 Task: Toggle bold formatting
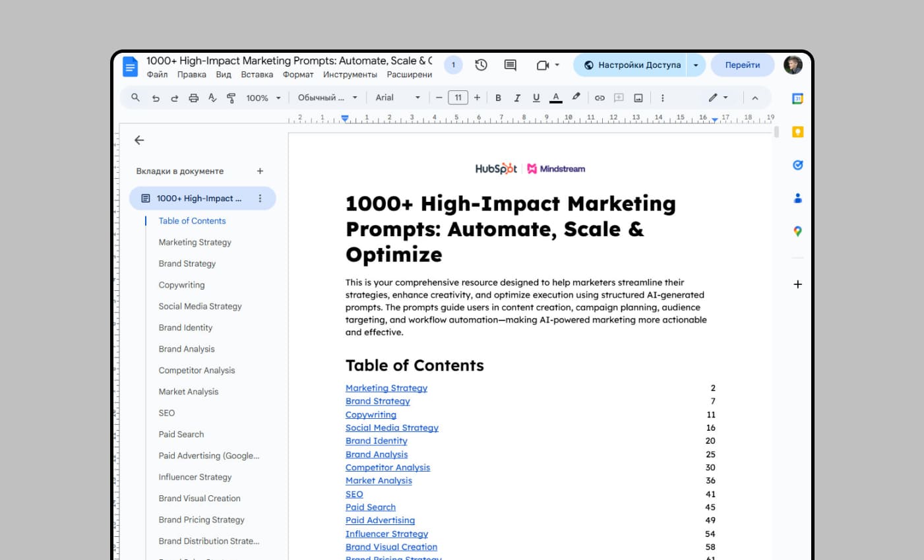pos(498,97)
